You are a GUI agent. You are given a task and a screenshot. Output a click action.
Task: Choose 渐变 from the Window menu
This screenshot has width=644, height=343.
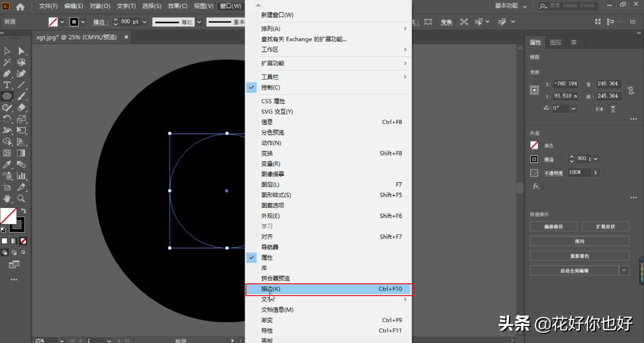coord(328,320)
